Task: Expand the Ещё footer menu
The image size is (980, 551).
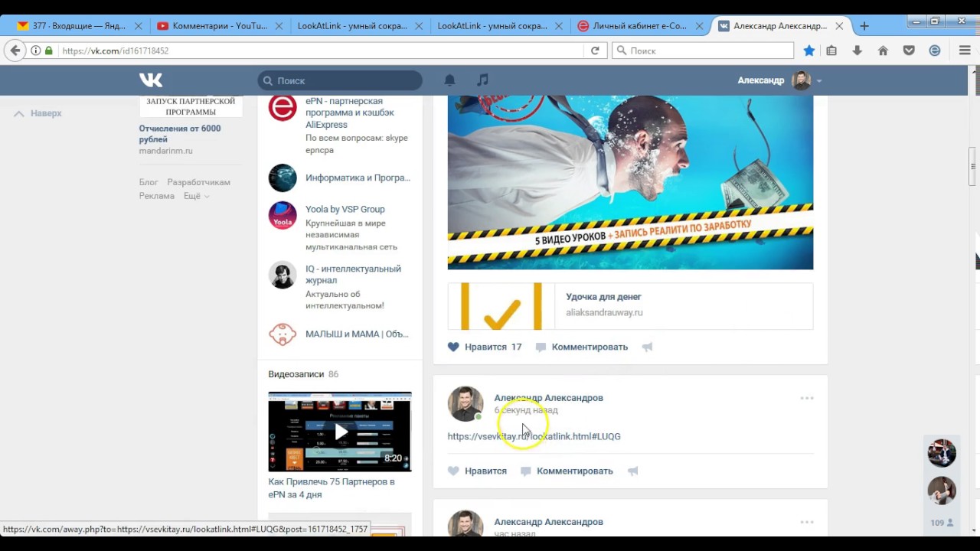Action: [196, 196]
